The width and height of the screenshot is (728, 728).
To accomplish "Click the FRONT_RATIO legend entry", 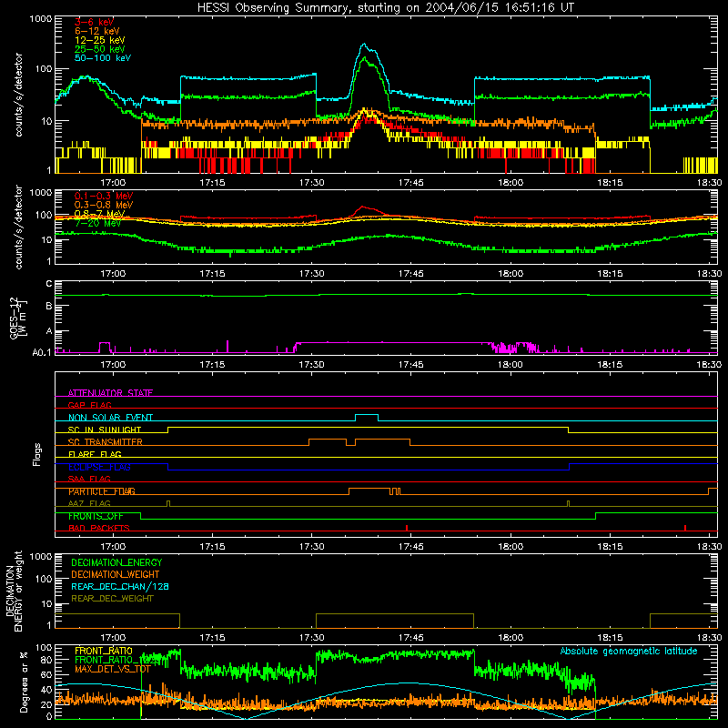I will [x=104, y=651].
